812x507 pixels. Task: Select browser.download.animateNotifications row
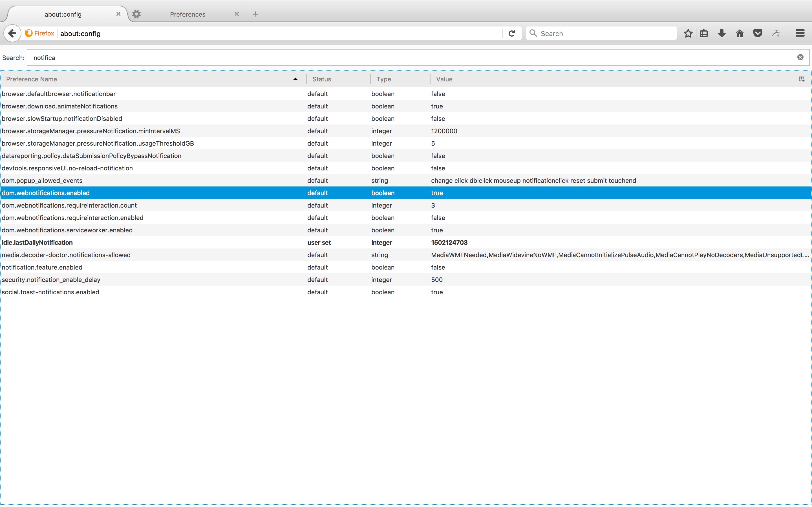(60, 106)
